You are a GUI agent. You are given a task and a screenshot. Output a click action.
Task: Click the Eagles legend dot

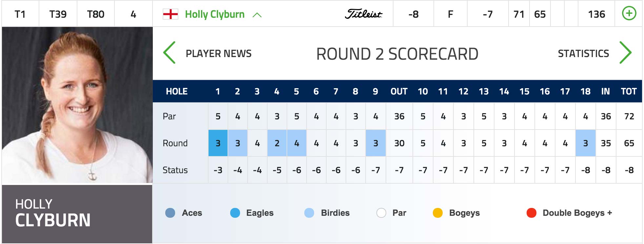pyautogui.click(x=235, y=213)
